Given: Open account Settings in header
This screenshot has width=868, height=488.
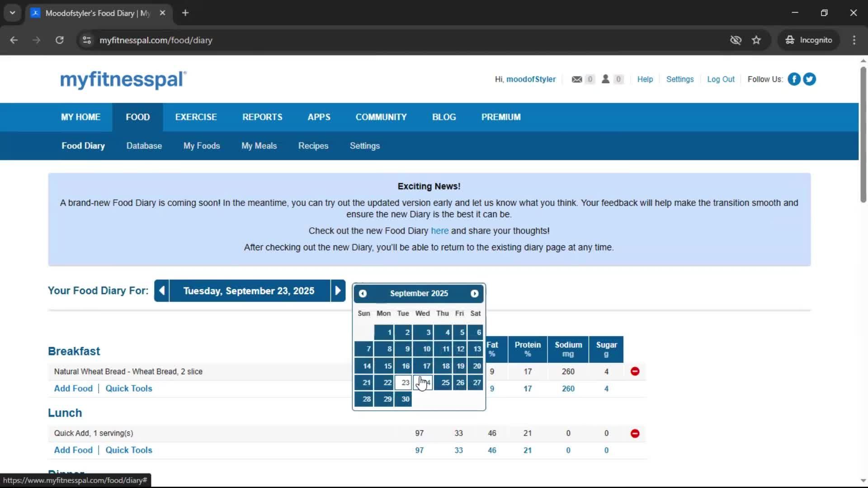Looking at the screenshot, I should pos(680,79).
